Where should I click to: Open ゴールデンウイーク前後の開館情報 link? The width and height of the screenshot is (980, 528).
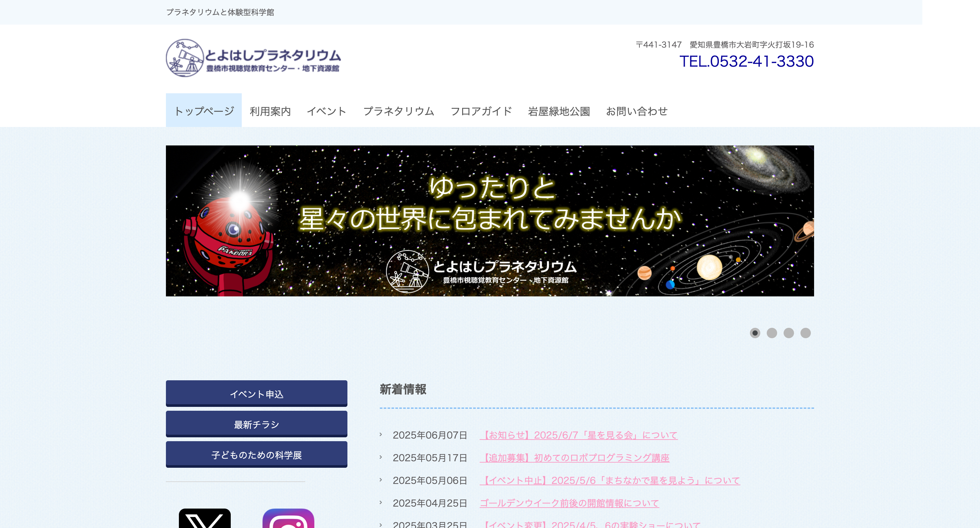(569, 503)
